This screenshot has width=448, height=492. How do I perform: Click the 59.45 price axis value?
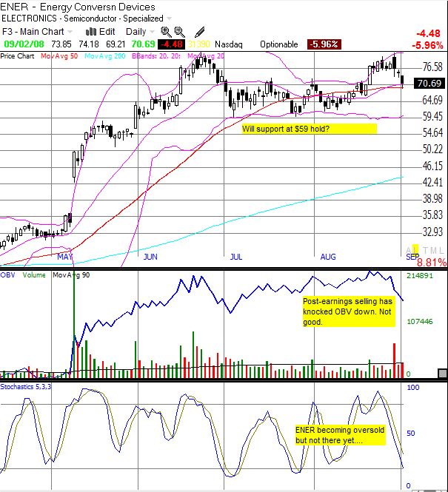432,116
